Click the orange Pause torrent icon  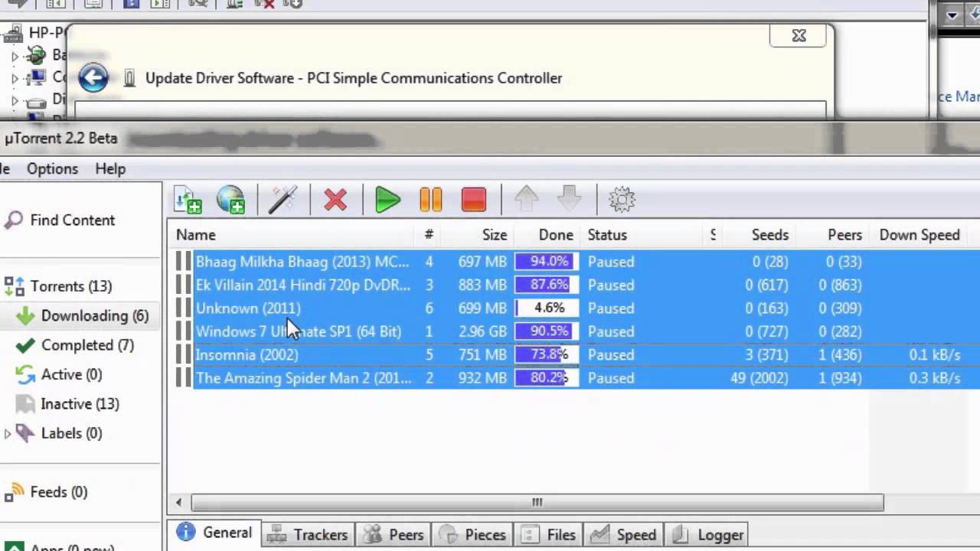pyautogui.click(x=431, y=201)
